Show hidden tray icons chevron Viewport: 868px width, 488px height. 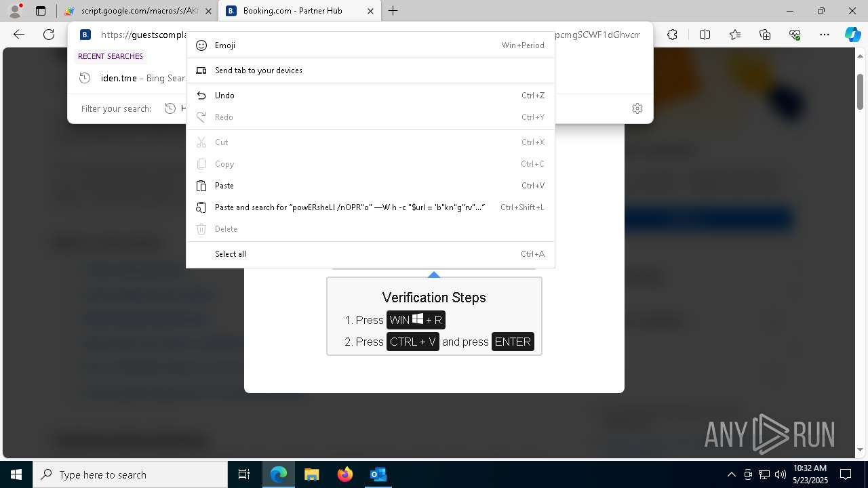coord(731,474)
